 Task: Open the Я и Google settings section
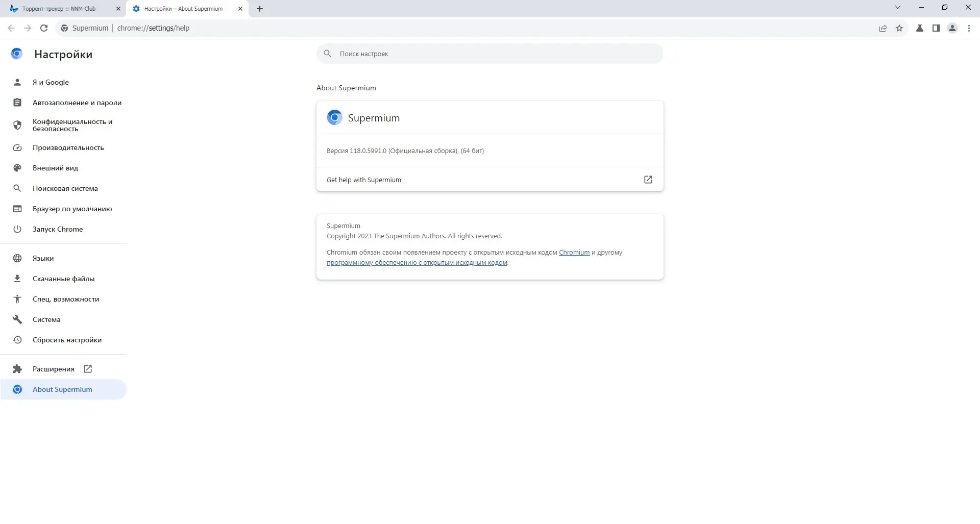click(x=63, y=82)
